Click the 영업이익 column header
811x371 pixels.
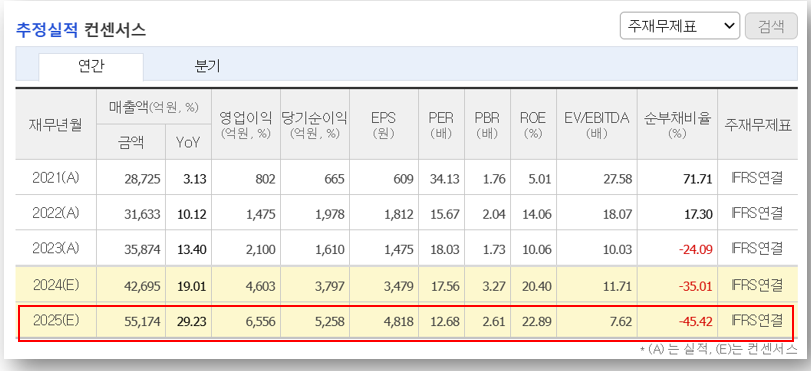pos(246,125)
